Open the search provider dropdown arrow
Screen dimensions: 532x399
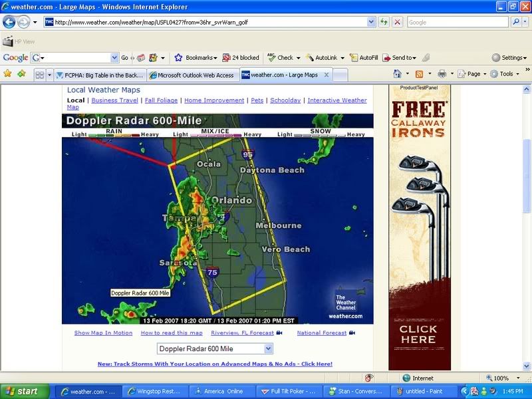pyautogui.click(x=525, y=22)
